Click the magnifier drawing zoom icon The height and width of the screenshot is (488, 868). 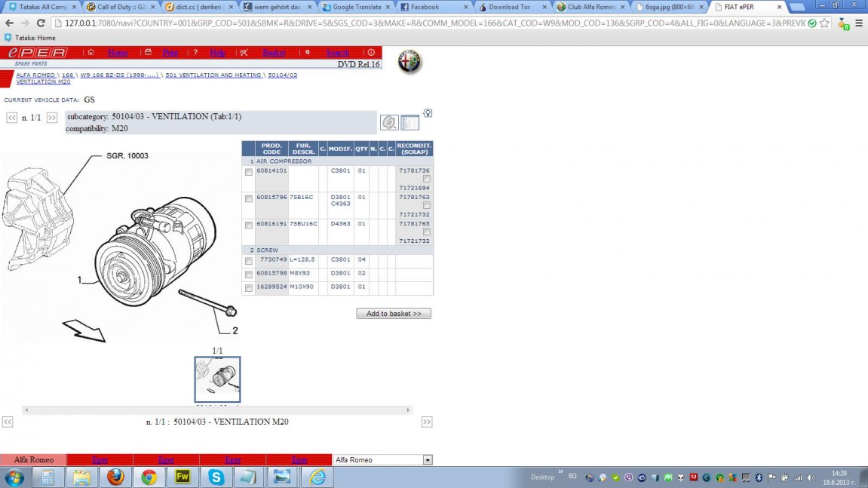(389, 122)
